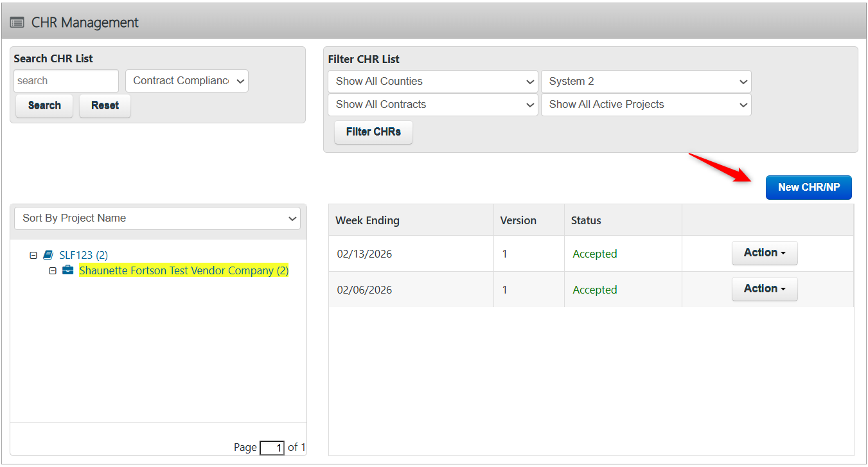Open the Show All Contracts dropdown
868x467 pixels.
tap(432, 104)
